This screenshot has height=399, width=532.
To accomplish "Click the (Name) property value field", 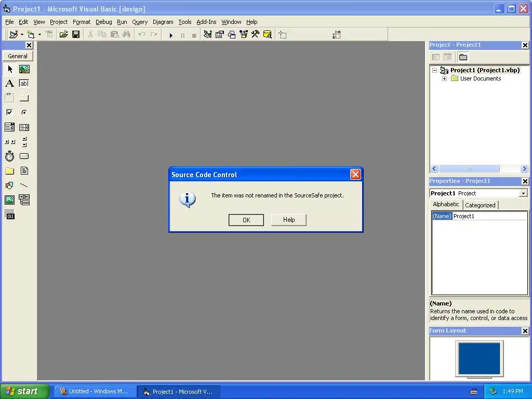I will (x=489, y=216).
